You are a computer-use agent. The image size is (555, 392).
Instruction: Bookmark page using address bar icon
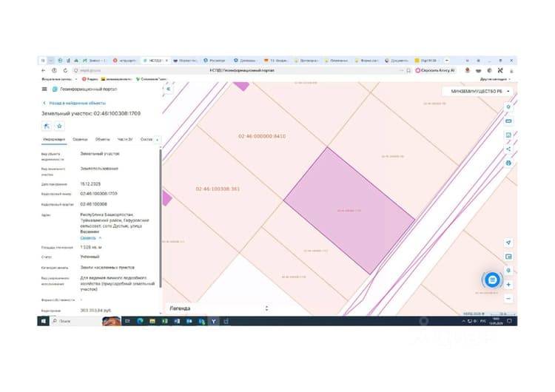tap(408, 70)
